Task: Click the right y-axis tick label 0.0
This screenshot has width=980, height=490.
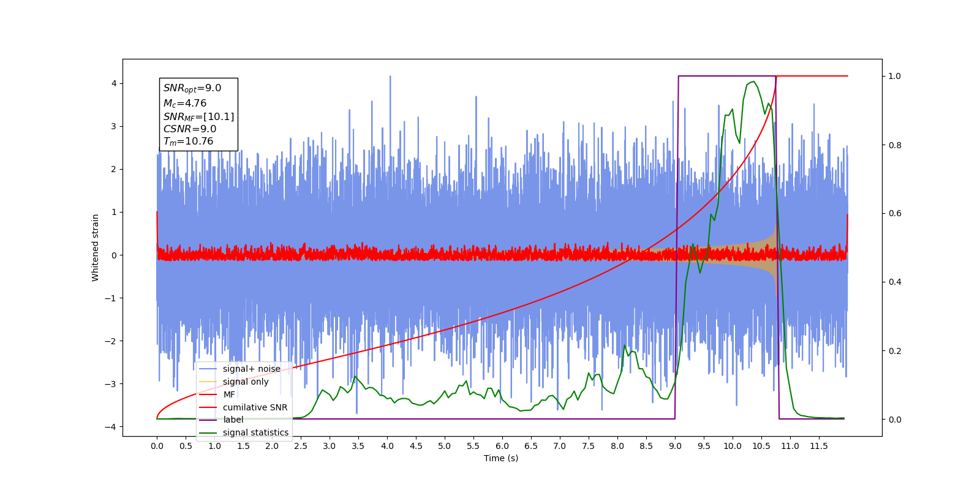Action: pos(895,420)
